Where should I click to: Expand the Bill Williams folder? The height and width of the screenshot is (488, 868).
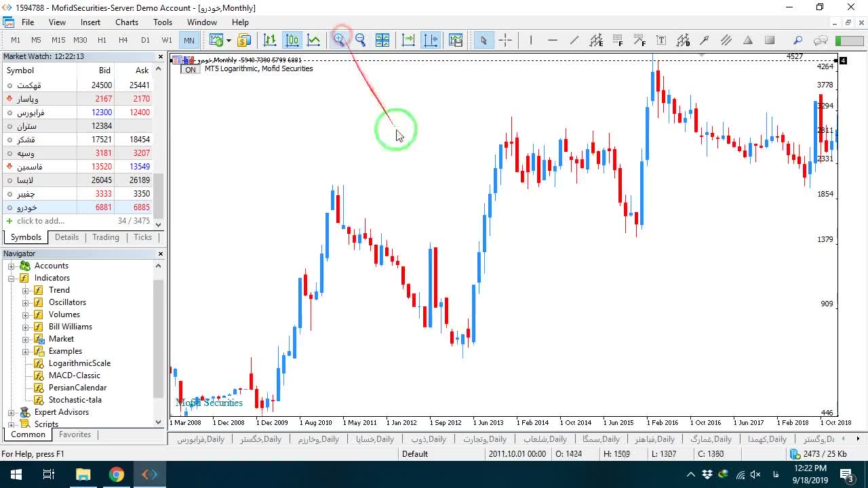[x=26, y=327]
